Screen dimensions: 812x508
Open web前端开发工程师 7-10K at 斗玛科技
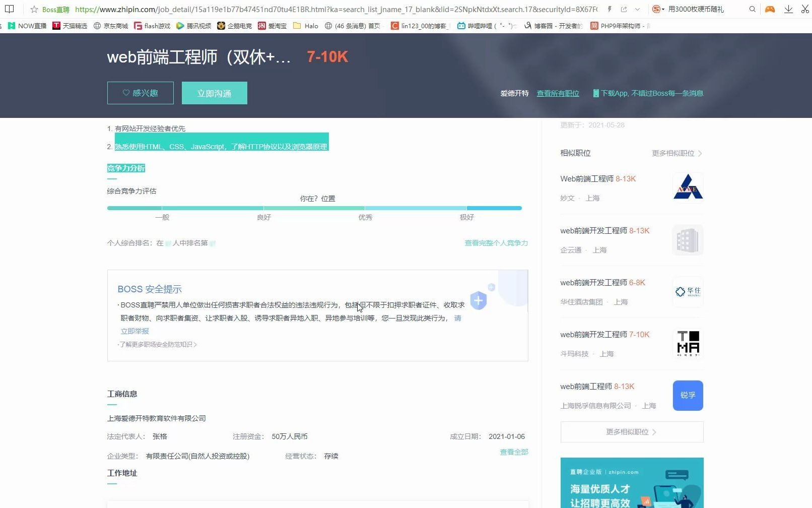[605, 335]
